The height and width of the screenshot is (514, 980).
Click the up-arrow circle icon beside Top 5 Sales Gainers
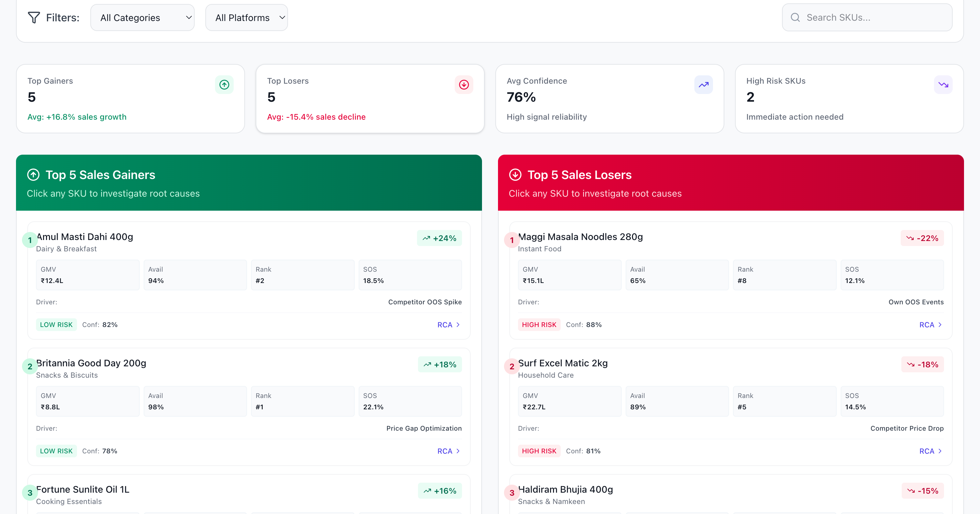coord(33,175)
